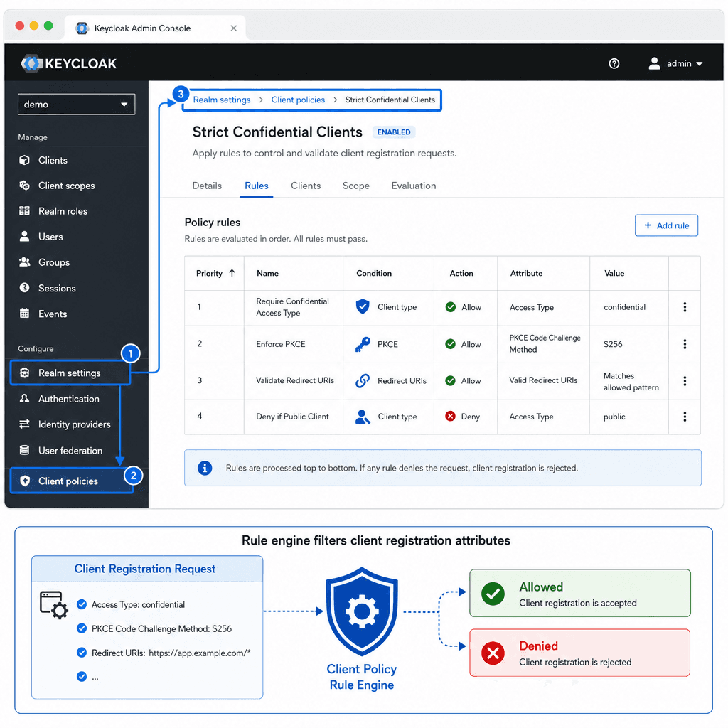Click the Keycloak logo in header
The height and width of the screenshot is (728, 728).
[69, 63]
